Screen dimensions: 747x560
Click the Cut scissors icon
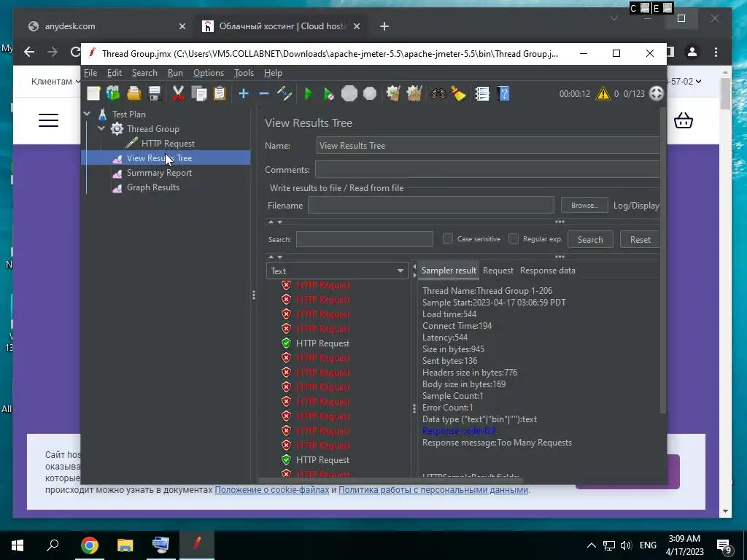178,93
